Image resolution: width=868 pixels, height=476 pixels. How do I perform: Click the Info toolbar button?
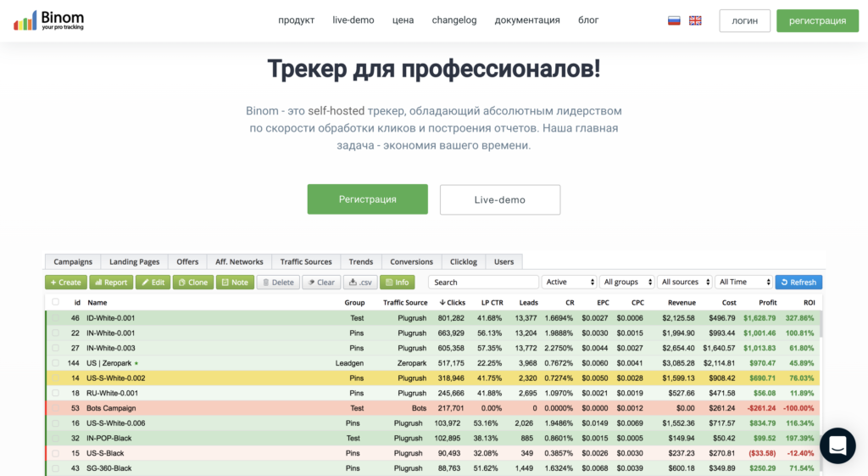(x=397, y=282)
